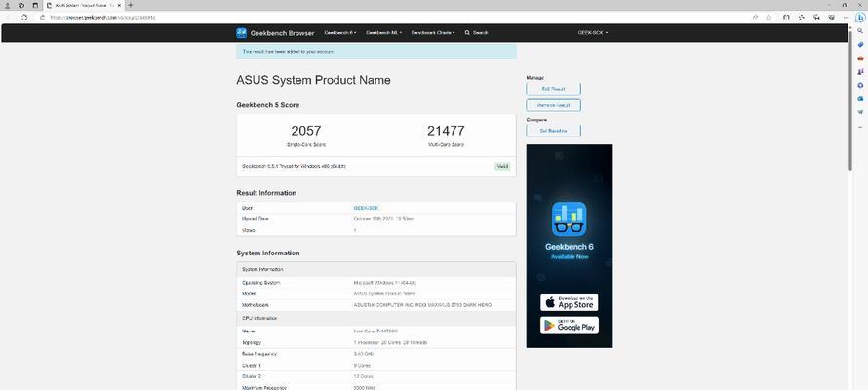Click the Geekbench 6 ad app icon
868x390 pixels.
569,219
